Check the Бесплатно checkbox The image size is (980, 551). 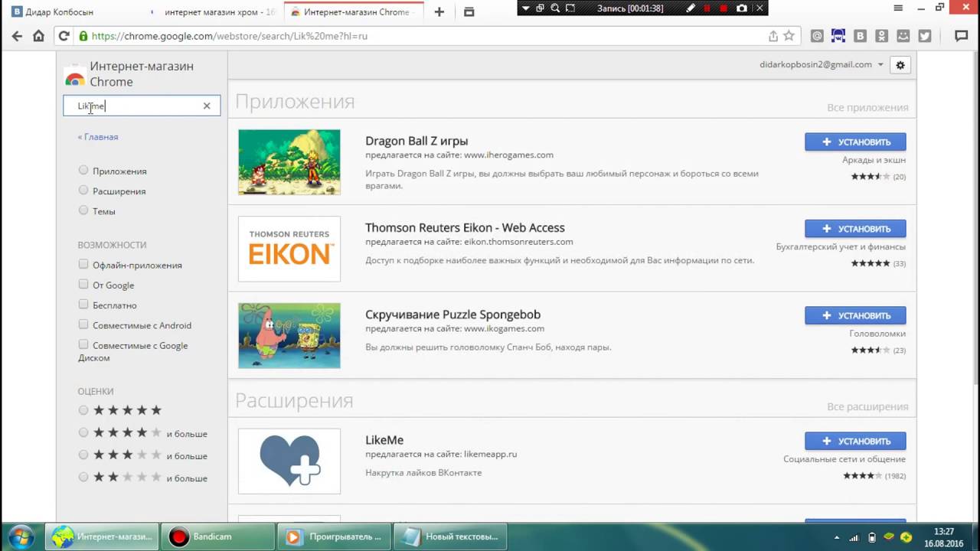pos(83,304)
